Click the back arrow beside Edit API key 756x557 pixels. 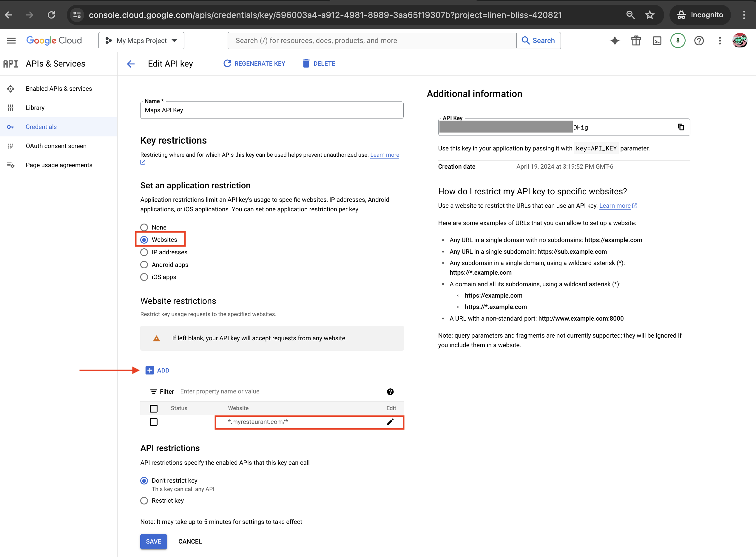[x=131, y=63]
